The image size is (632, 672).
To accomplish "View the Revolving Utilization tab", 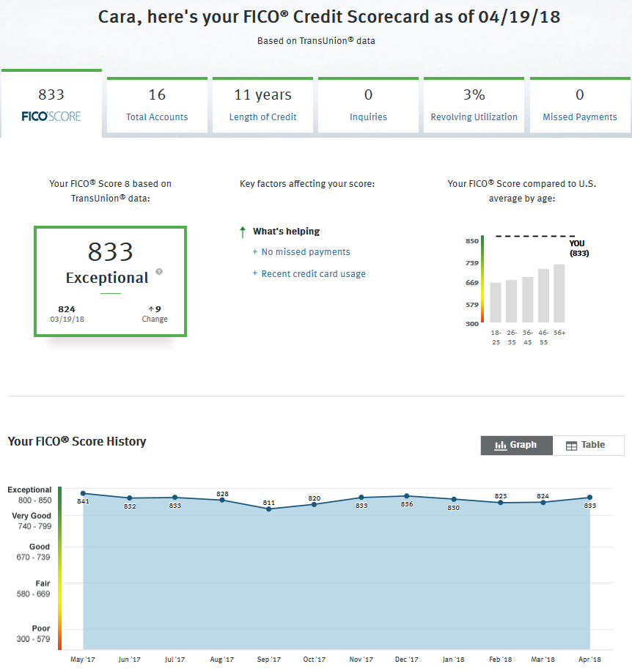I will pyautogui.click(x=474, y=106).
